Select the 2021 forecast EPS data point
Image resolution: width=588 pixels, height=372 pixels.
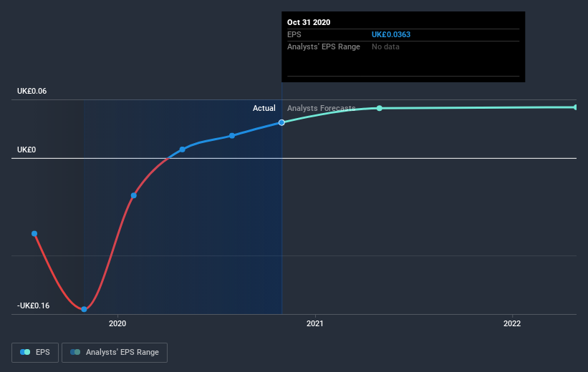click(380, 108)
